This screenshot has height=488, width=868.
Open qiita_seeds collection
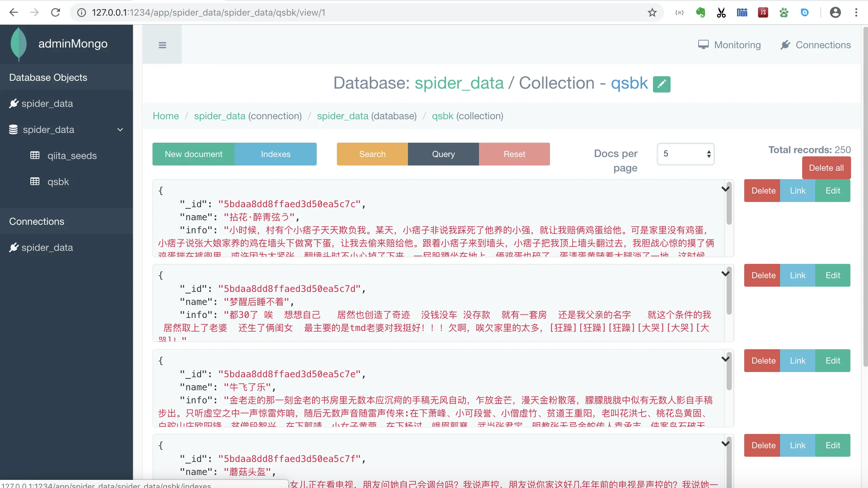pyautogui.click(x=63, y=156)
